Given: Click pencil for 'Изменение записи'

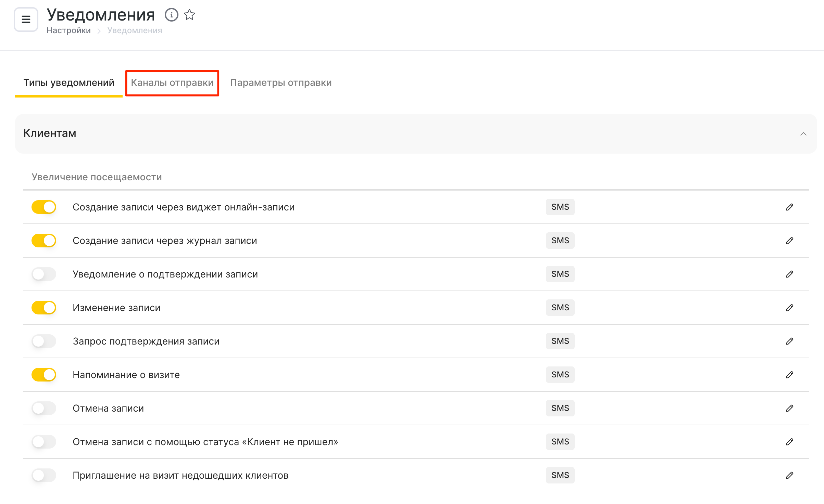Looking at the screenshot, I should pos(789,308).
